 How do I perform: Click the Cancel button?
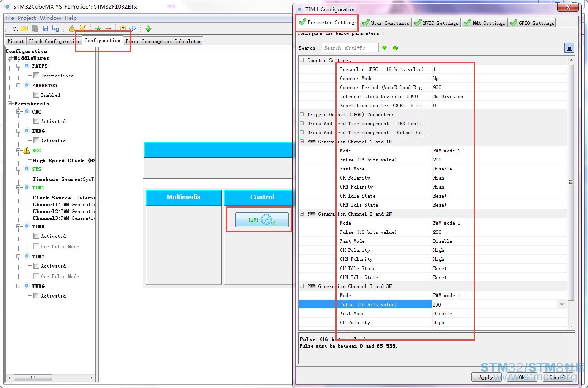557,377
